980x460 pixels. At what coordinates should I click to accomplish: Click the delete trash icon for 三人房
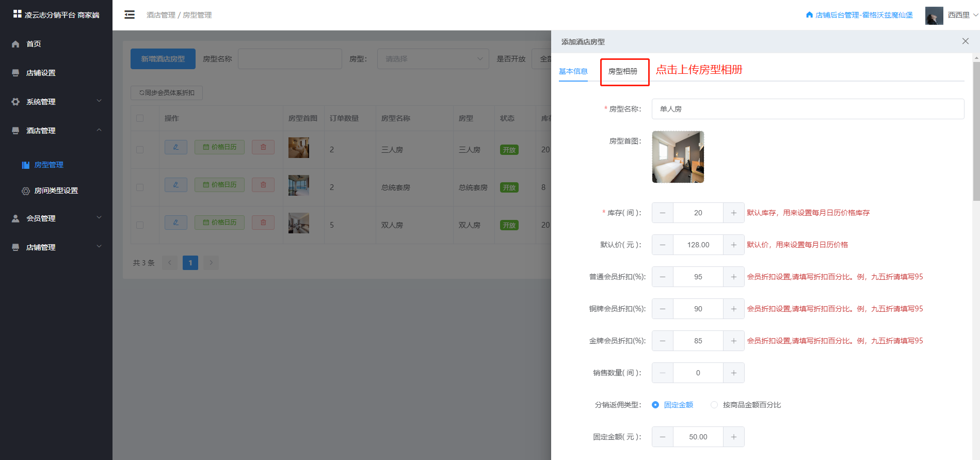click(x=263, y=147)
